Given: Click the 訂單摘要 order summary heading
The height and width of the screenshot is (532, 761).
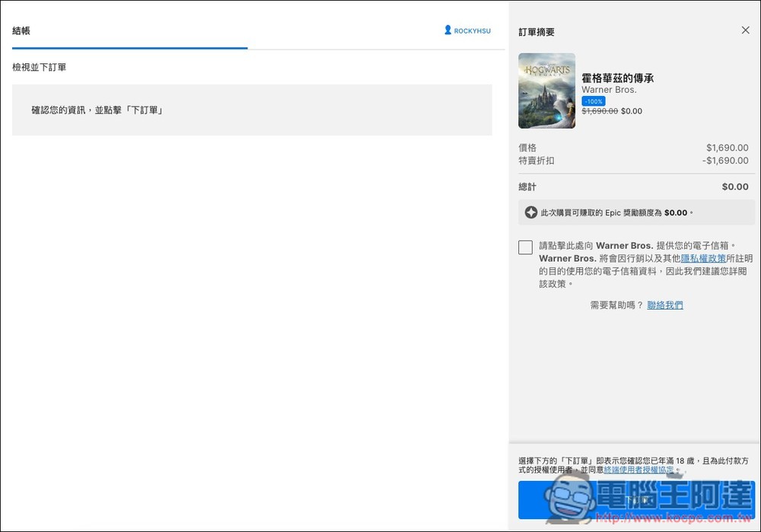Looking at the screenshot, I should 537,32.
